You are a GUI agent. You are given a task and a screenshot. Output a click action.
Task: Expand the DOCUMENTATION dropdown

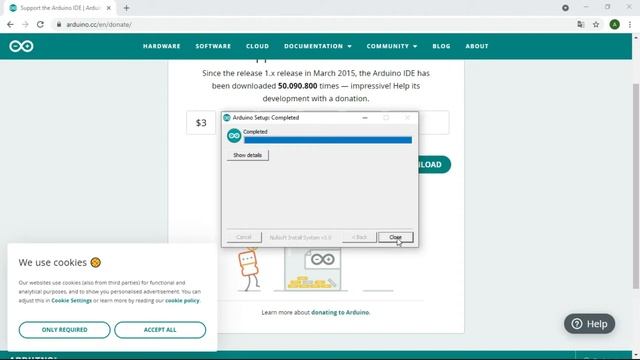click(318, 46)
